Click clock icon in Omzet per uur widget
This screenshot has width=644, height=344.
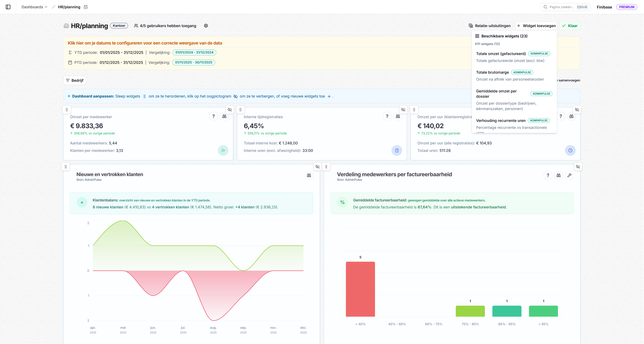point(570,150)
